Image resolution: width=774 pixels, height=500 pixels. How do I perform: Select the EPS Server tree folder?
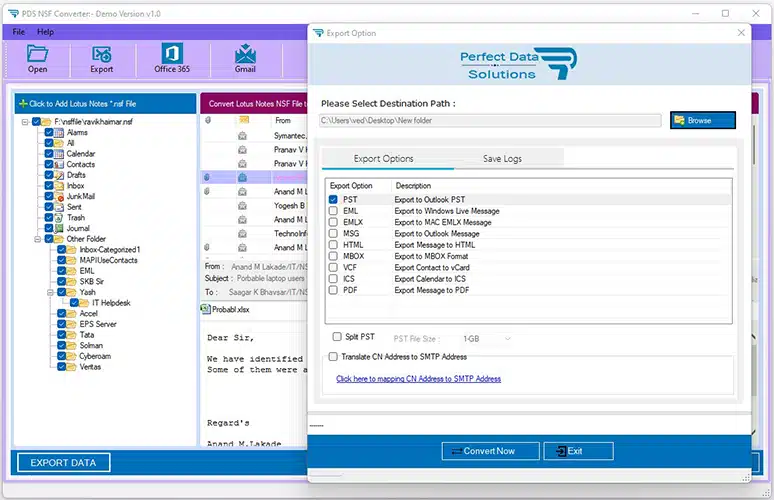click(98, 324)
